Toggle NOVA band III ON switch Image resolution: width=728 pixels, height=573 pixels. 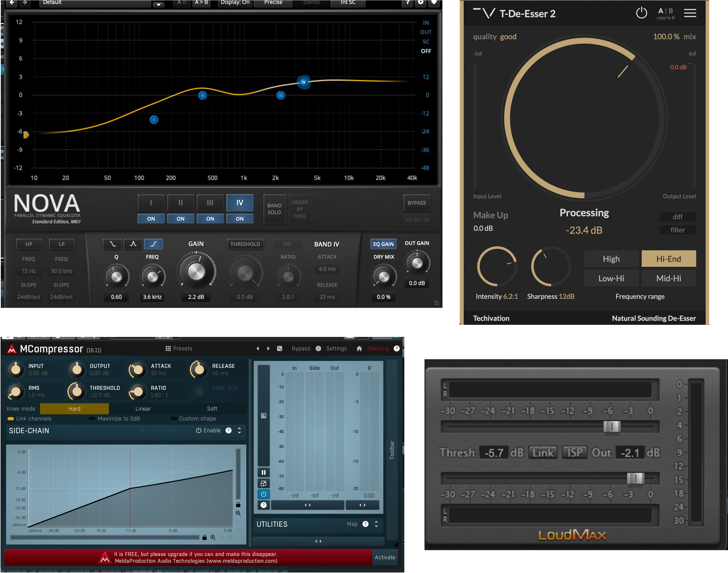(210, 219)
